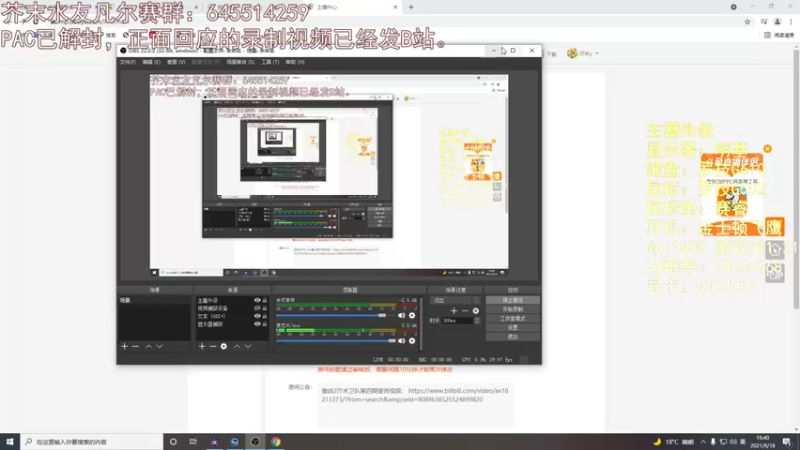Open the 查看(V) menu in OBS
This screenshot has height=450, width=800.
tap(176, 62)
